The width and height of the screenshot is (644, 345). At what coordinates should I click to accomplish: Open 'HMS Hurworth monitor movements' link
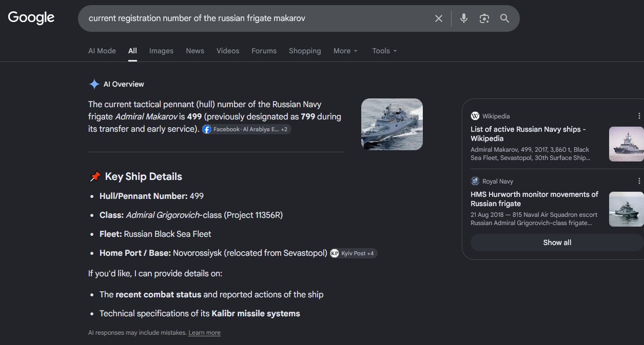coord(534,199)
